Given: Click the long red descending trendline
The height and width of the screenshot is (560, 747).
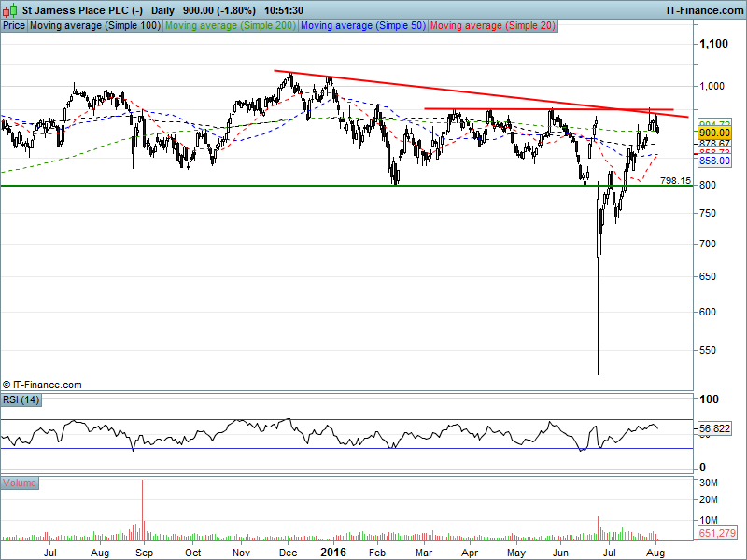Looking at the screenshot, I should coord(481,94).
